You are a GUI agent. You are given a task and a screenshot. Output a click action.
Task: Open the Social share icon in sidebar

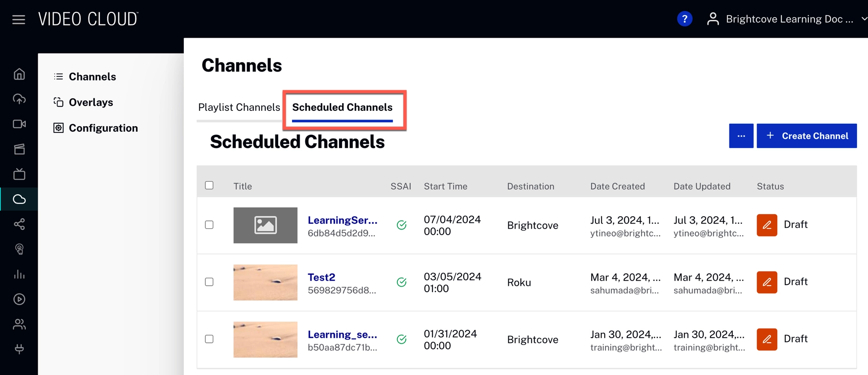point(19,224)
